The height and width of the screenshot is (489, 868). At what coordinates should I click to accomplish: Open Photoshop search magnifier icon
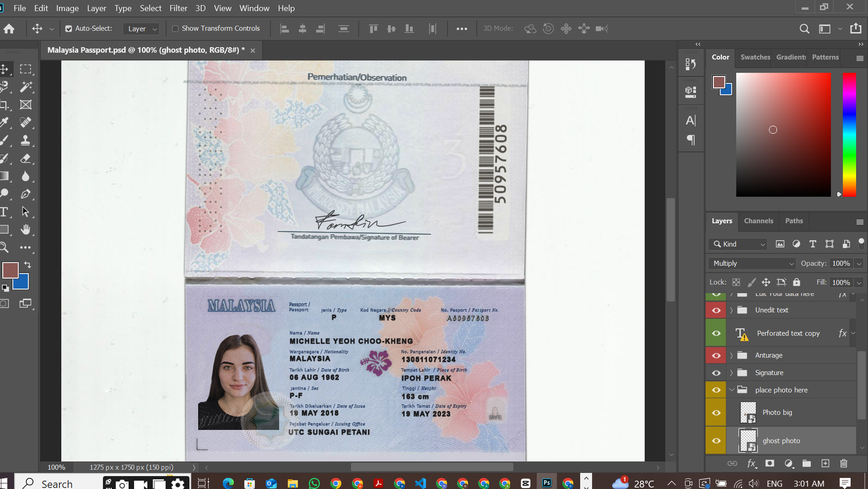(x=805, y=29)
